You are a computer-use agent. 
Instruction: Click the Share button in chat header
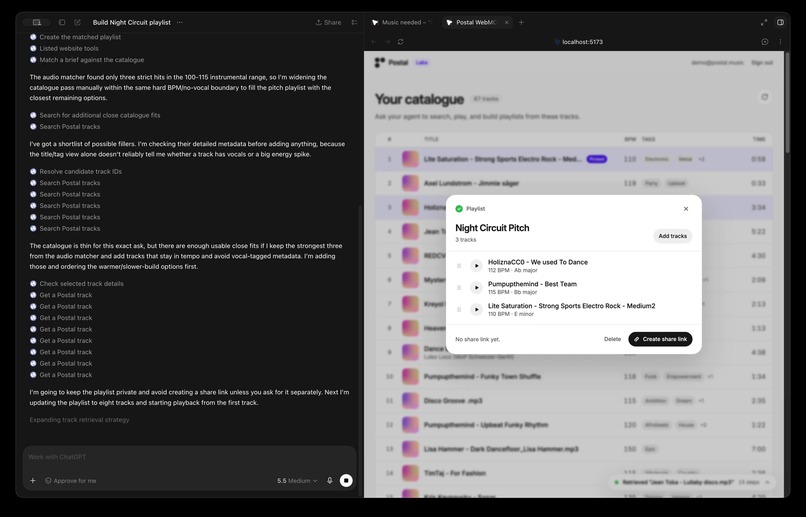point(328,23)
